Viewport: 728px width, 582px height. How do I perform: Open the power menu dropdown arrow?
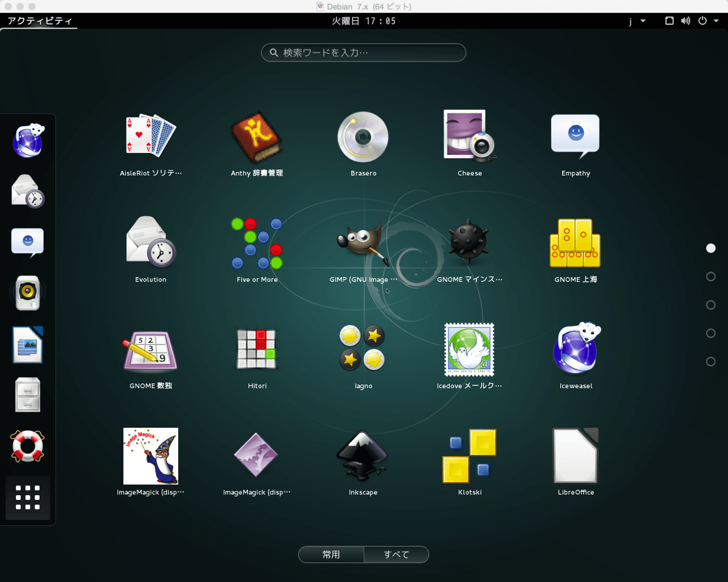pos(716,21)
